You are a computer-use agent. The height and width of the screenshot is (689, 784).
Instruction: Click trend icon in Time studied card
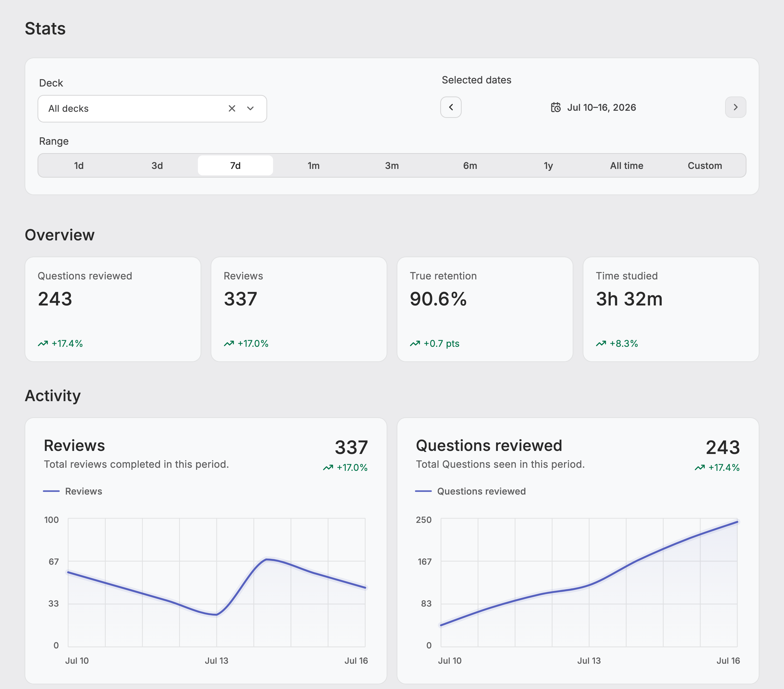coord(601,343)
